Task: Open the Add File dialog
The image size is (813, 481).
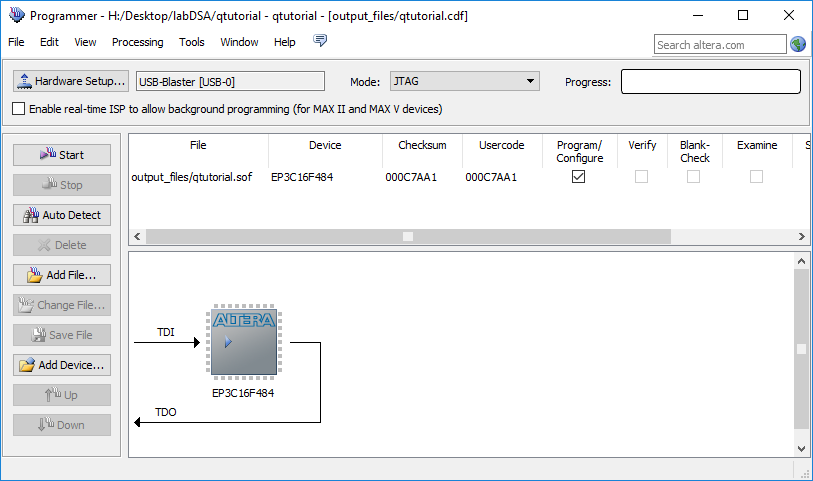Action: coord(62,275)
